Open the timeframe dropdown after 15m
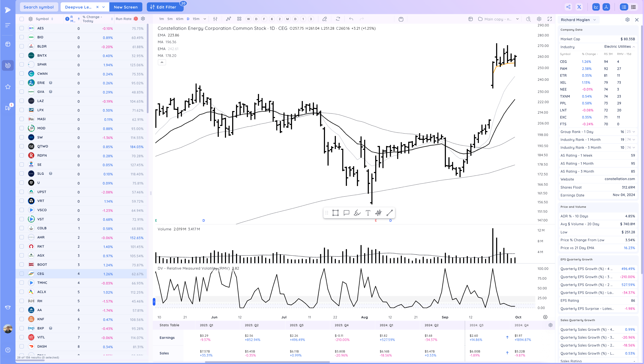Viewport: 644px width, 364px height. 205,19
